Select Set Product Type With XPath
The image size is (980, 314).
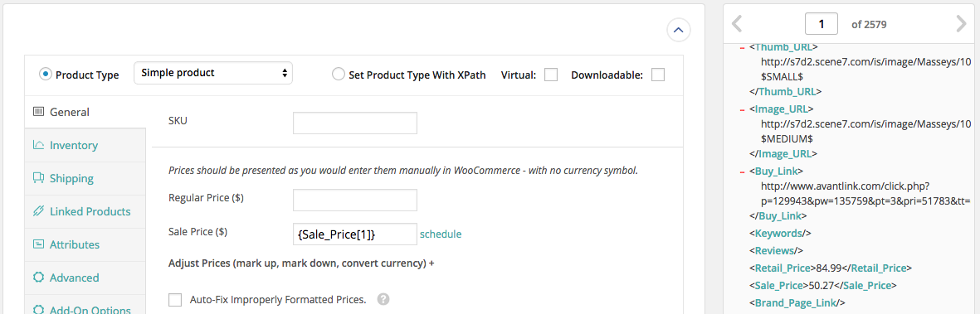pyautogui.click(x=338, y=75)
